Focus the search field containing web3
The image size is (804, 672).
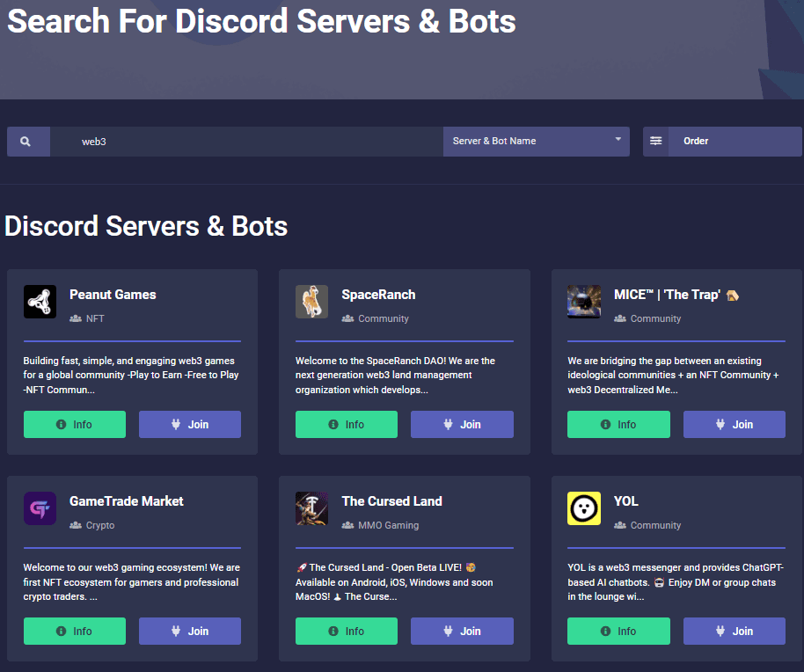pyautogui.click(x=246, y=142)
